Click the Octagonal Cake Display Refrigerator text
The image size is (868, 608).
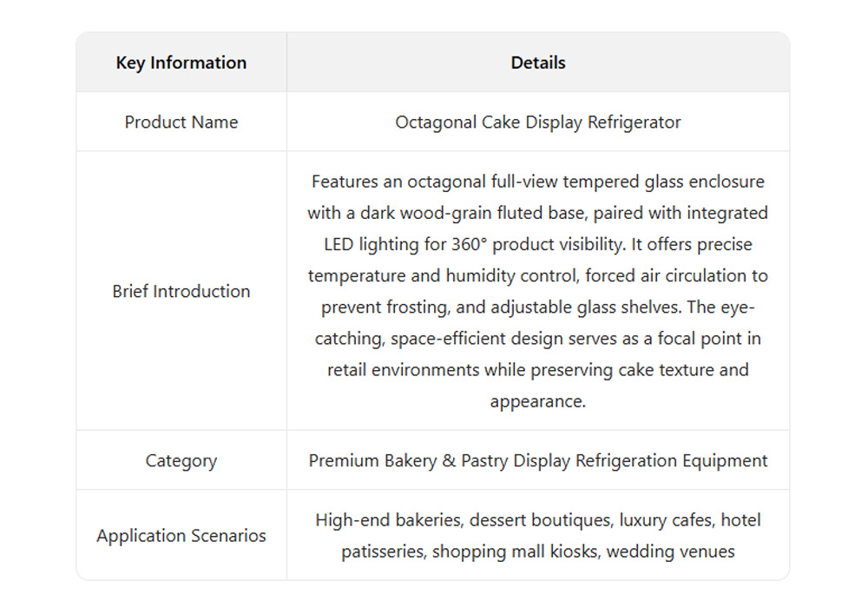coord(538,122)
